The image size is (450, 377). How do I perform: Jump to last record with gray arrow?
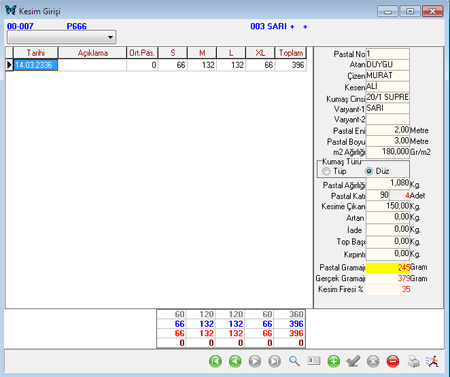click(x=275, y=361)
